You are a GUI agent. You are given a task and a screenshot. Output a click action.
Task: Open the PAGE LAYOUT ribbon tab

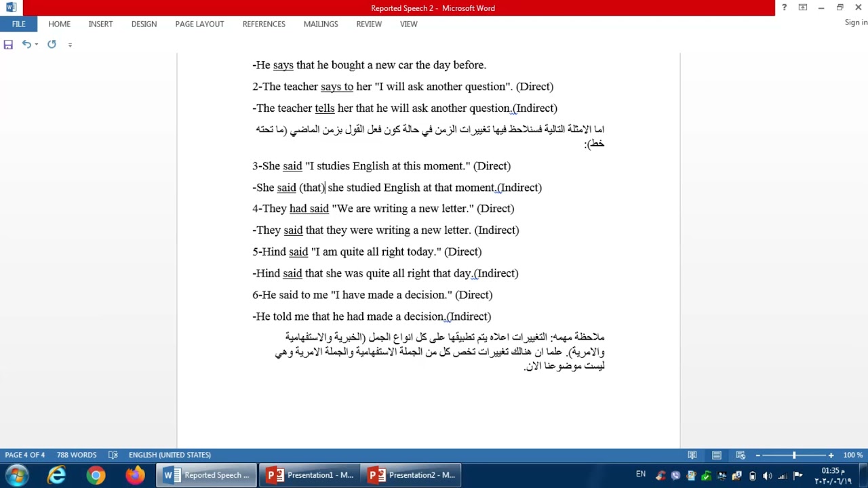(x=199, y=24)
